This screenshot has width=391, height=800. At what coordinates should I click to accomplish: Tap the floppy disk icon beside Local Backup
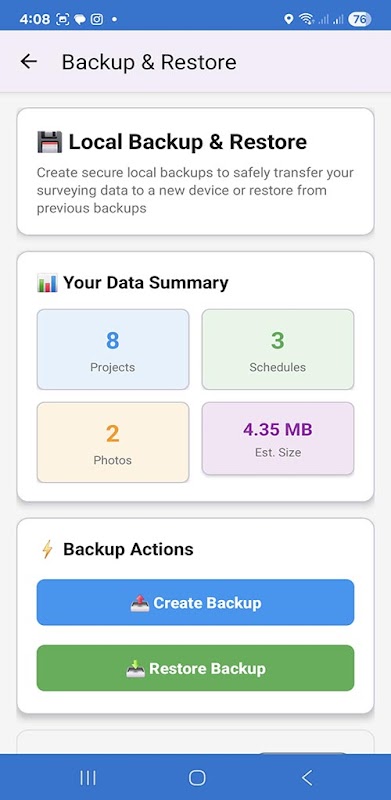[x=50, y=142]
